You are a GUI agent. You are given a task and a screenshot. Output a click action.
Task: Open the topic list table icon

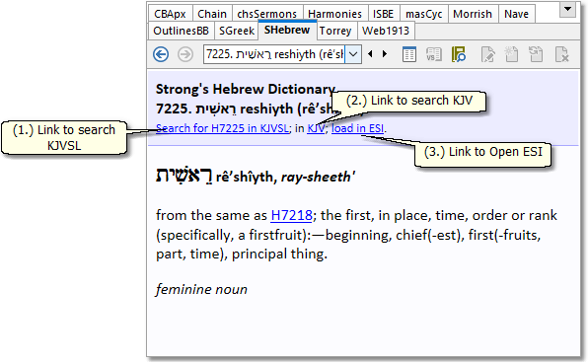coord(409,54)
